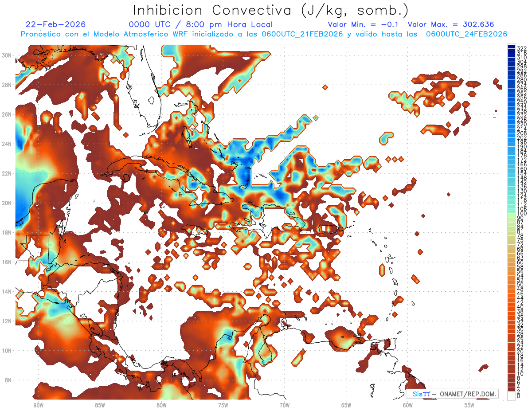Click the 55W longitude label

pyautogui.click(x=469, y=405)
